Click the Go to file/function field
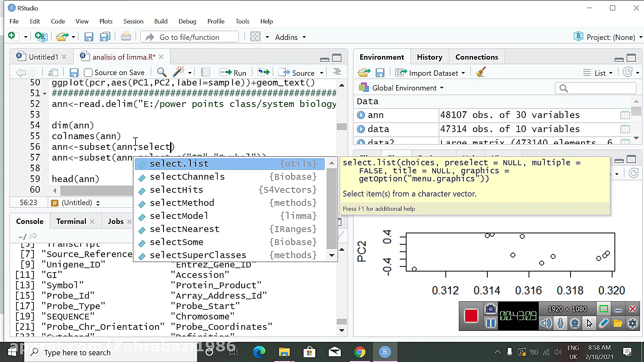 pos(190,37)
